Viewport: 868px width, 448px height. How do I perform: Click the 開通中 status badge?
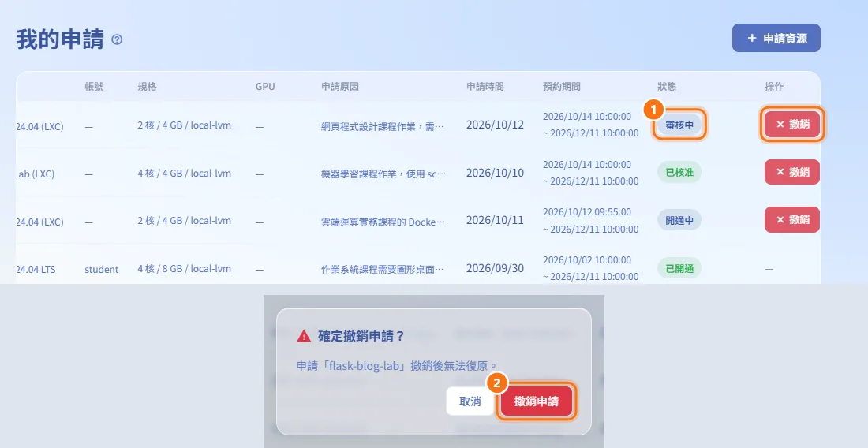[679, 220]
